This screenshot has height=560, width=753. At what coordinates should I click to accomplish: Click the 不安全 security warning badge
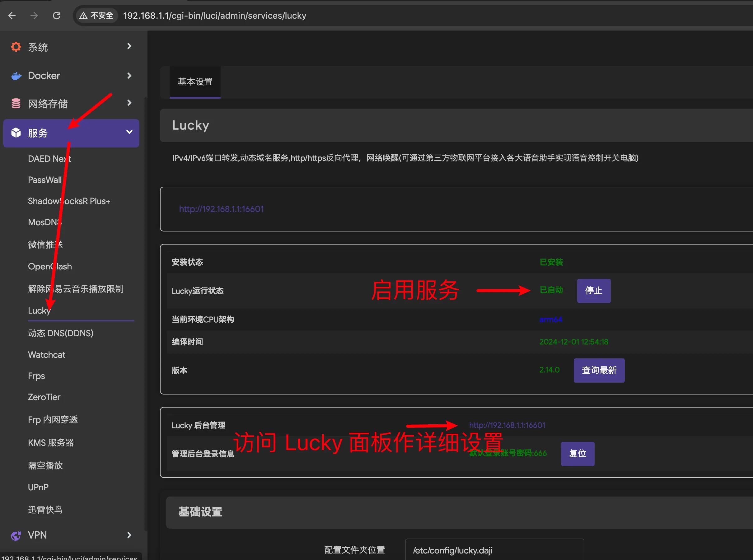click(97, 16)
